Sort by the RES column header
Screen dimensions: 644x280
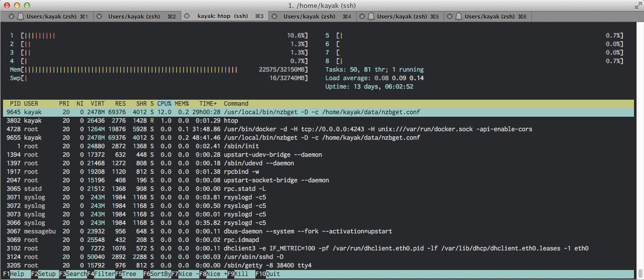point(120,104)
